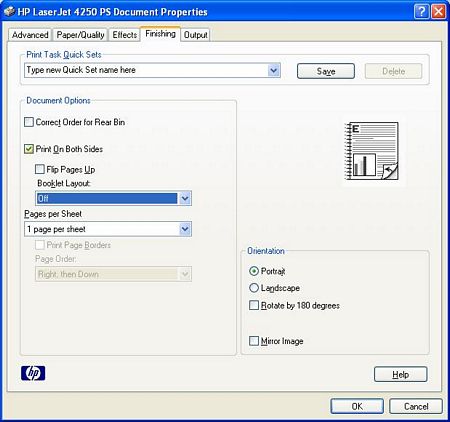Enable Mirror Image checkbox

[254, 341]
